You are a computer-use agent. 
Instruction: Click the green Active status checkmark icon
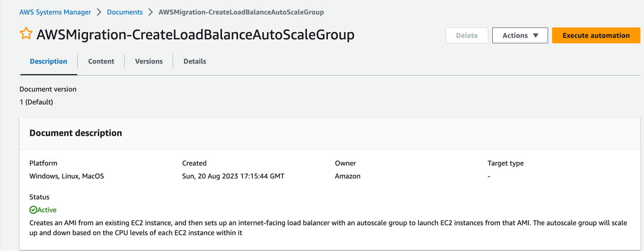tap(33, 210)
